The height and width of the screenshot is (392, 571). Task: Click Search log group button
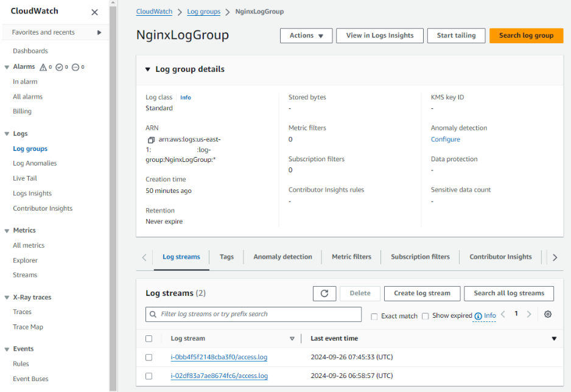point(526,36)
